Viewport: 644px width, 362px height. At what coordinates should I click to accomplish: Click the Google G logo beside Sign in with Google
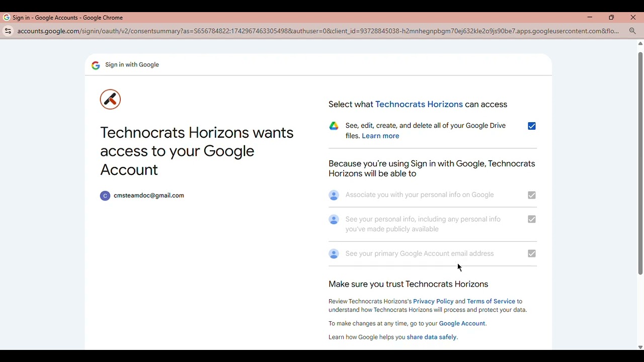(96, 65)
